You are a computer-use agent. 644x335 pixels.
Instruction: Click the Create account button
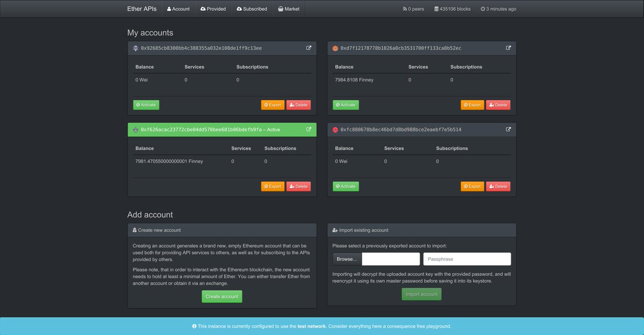click(x=222, y=296)
